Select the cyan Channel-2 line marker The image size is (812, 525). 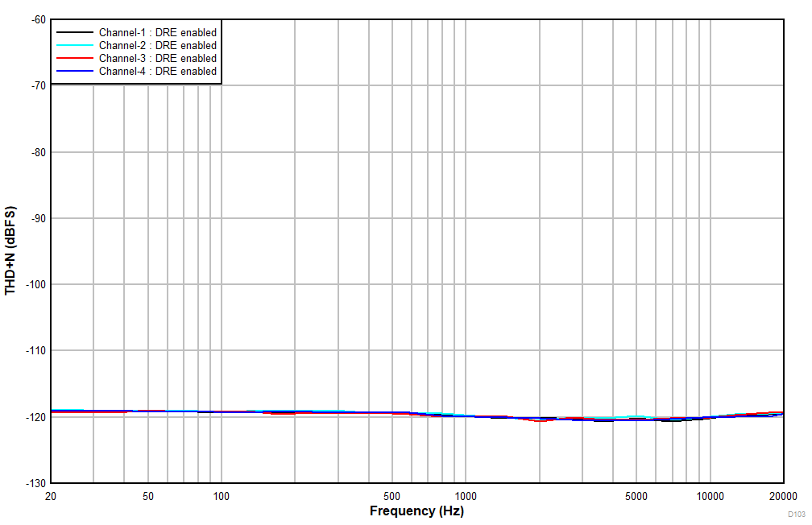(x=74, y=46)
